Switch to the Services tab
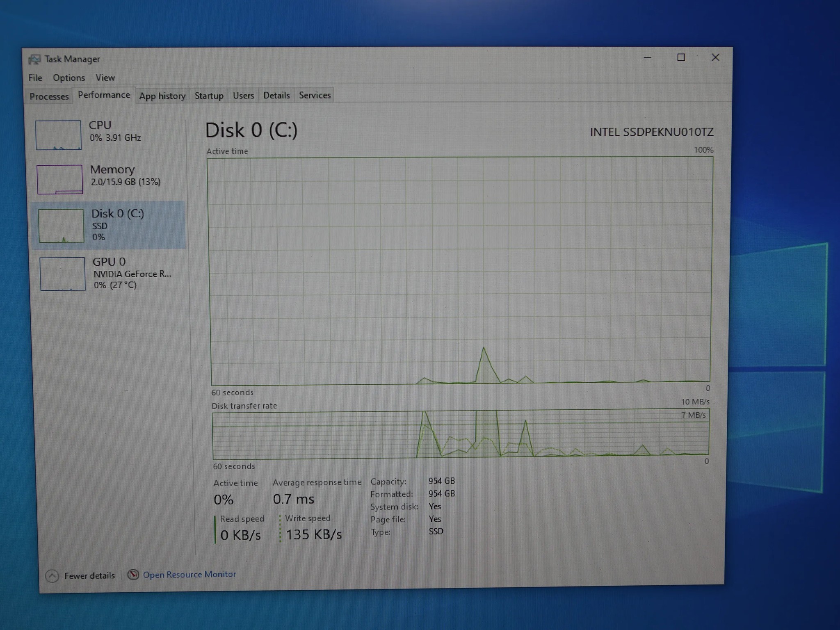The height and width of the screenshot is (630, 840). 315,95
